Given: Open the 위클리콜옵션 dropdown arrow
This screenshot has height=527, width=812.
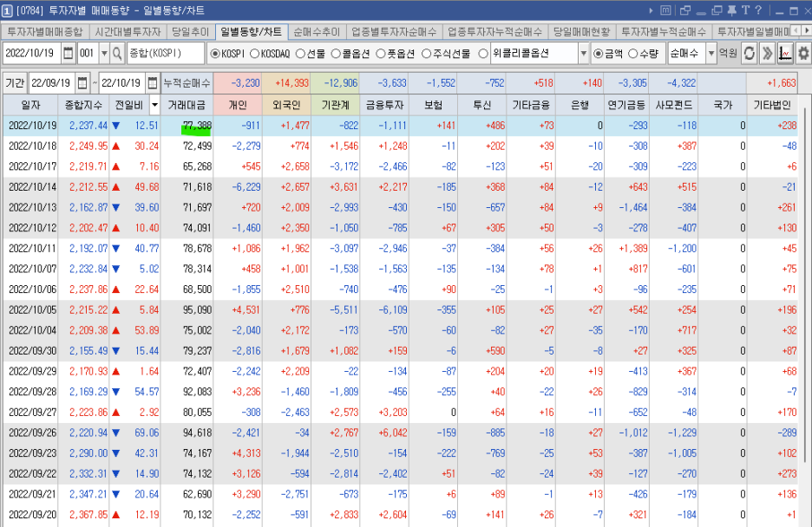Looking at the screenshot, I should [x=584, y=53].
